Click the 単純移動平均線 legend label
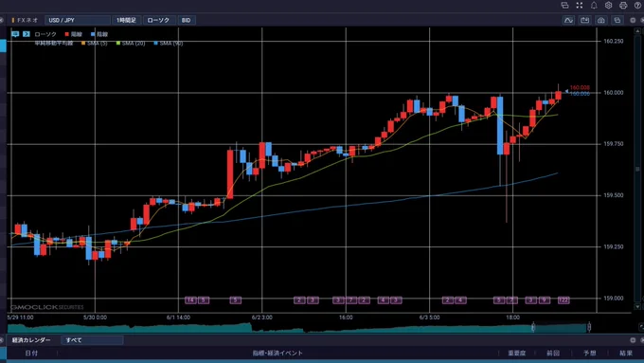Screen dimensions: 644x363 (x=54, y=44)
